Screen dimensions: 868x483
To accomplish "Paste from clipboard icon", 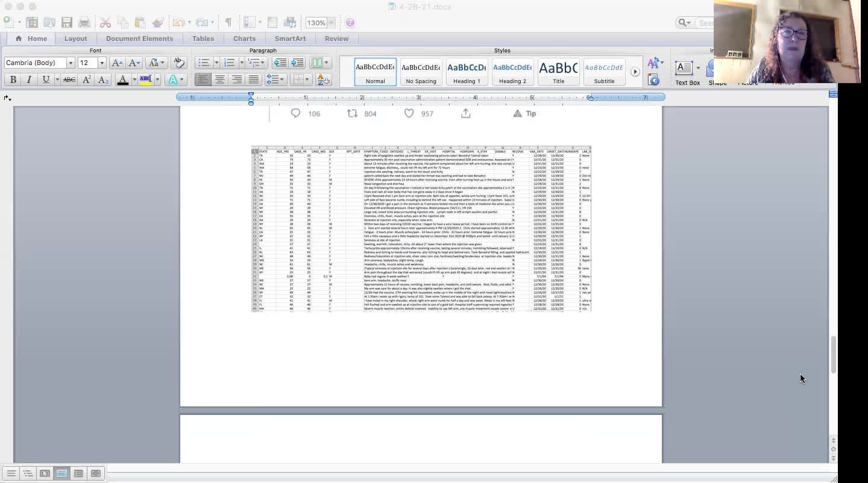I will click(140, 22).
